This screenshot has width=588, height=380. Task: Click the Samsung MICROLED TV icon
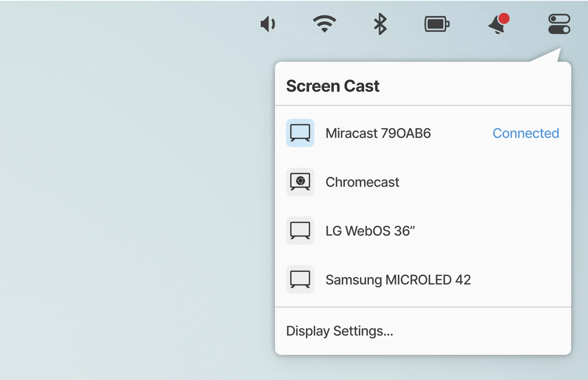click(300, 279)
